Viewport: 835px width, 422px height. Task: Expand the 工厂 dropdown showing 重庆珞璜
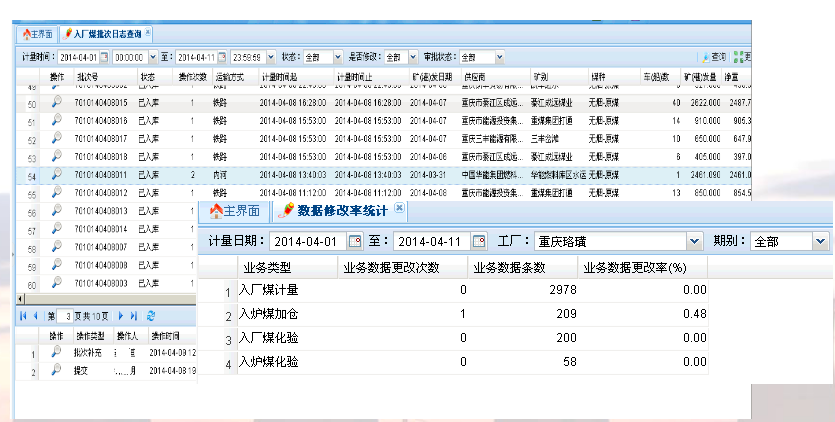(694, 241)
